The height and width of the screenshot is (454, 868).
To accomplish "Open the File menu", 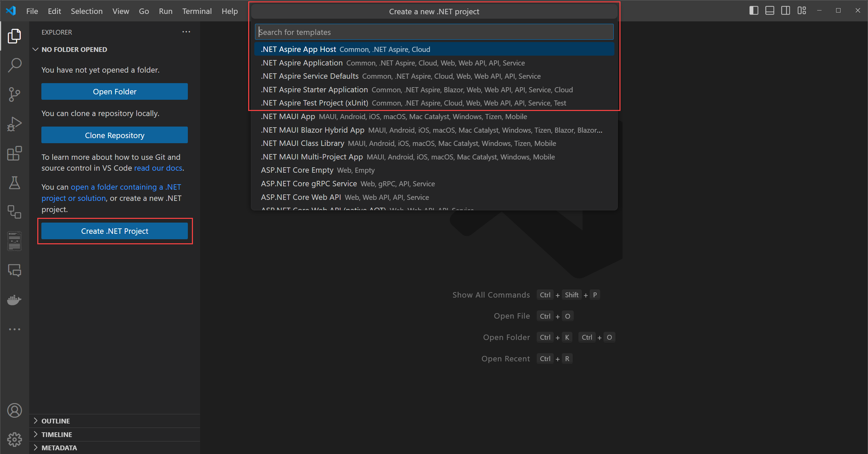I will coord(32,11).
